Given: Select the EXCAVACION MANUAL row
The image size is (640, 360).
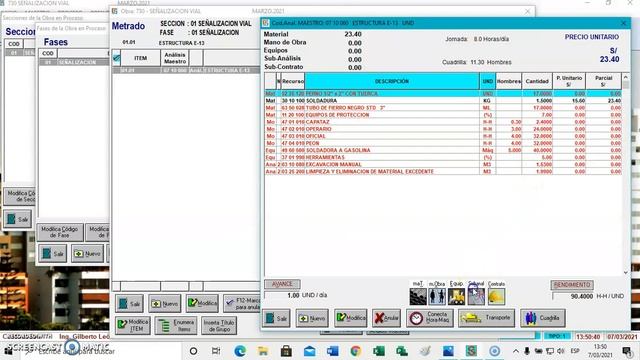Looking at the screenshot, I should (x=443, y=164).
